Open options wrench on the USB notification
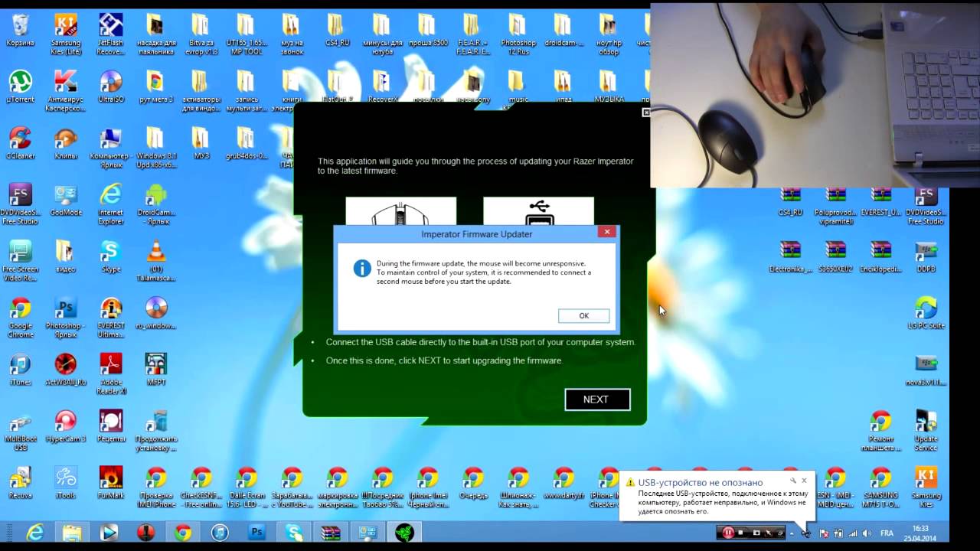This screenshot has width=980, height=551. coord(793,481)
